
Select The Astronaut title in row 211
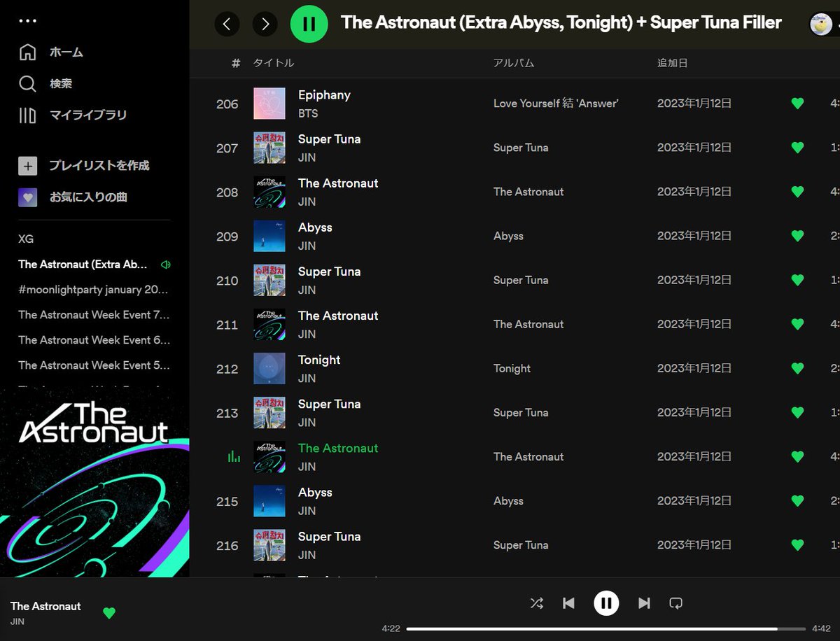pyautogui.click(x=338, y=316)
